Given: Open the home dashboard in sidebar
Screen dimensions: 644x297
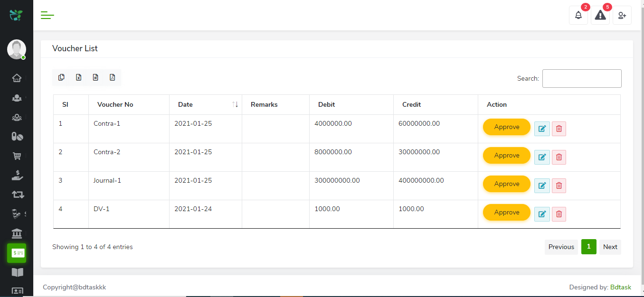Looking at the screenshot, I should click(x=17, y=78).
